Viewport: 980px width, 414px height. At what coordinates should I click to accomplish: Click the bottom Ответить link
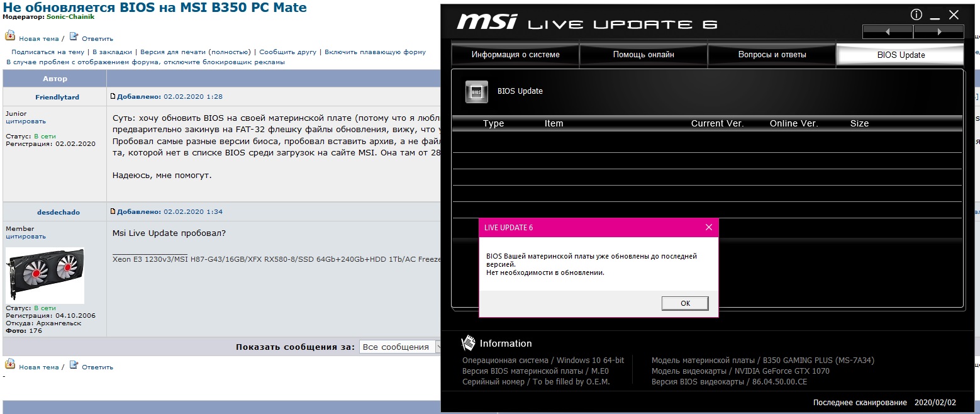pos(97,367)
